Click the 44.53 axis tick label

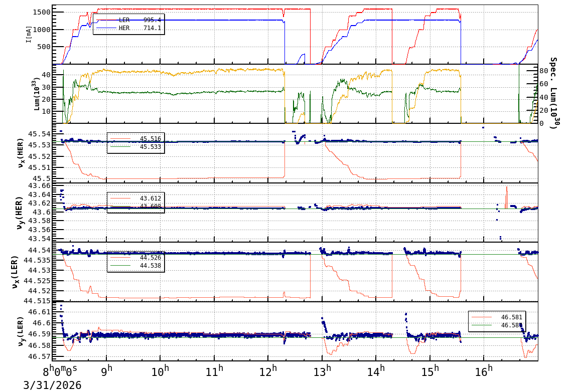(x=40, y=270)
